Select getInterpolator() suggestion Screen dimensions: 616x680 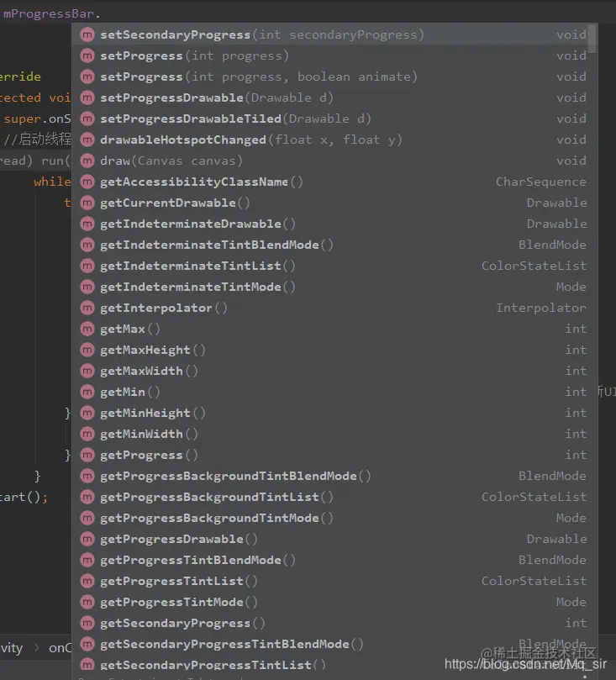[333, 308]
